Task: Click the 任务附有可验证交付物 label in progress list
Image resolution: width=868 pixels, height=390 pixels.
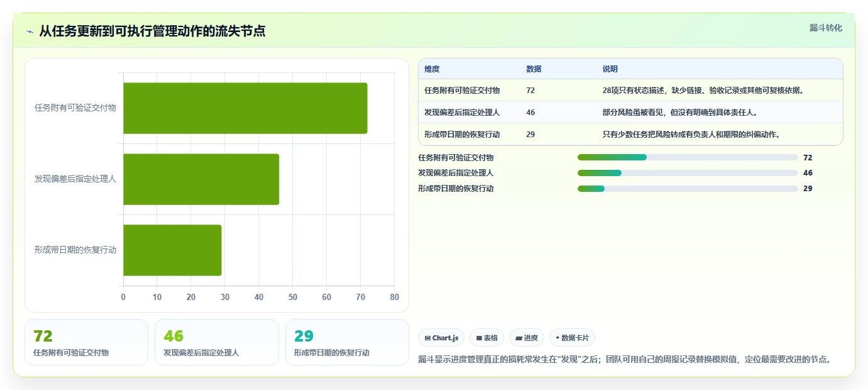Action: pyautogui.click(x=456, y=158)
